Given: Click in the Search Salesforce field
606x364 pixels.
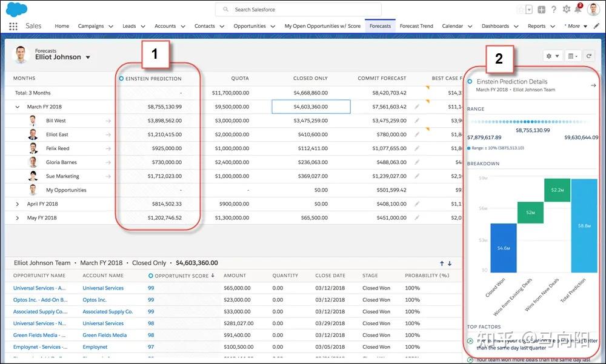Looking at the screenshot, I should (298, 9).
